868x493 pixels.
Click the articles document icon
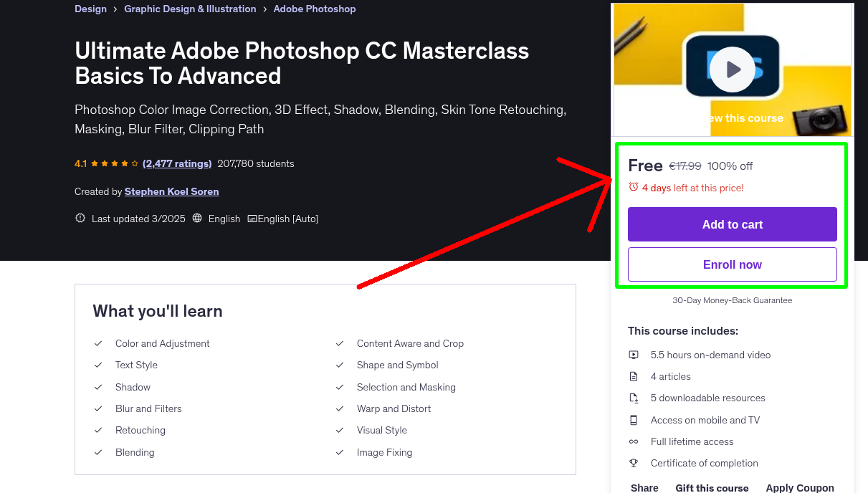[x=634, y=376]
